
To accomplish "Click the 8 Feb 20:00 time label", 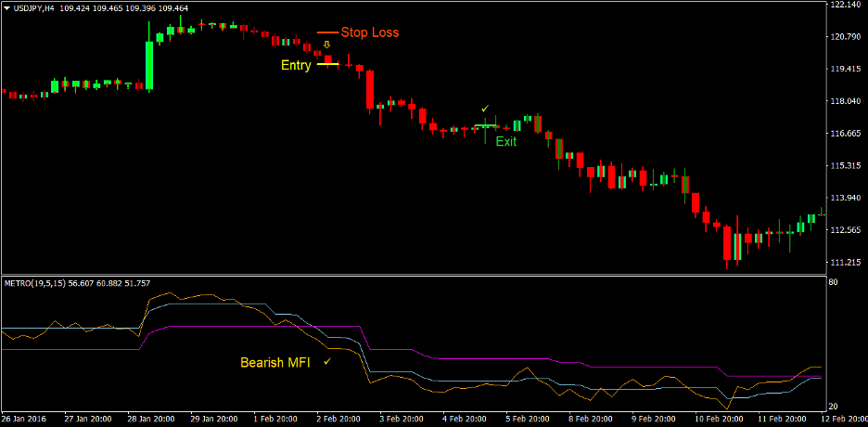I will pos(591,419).
